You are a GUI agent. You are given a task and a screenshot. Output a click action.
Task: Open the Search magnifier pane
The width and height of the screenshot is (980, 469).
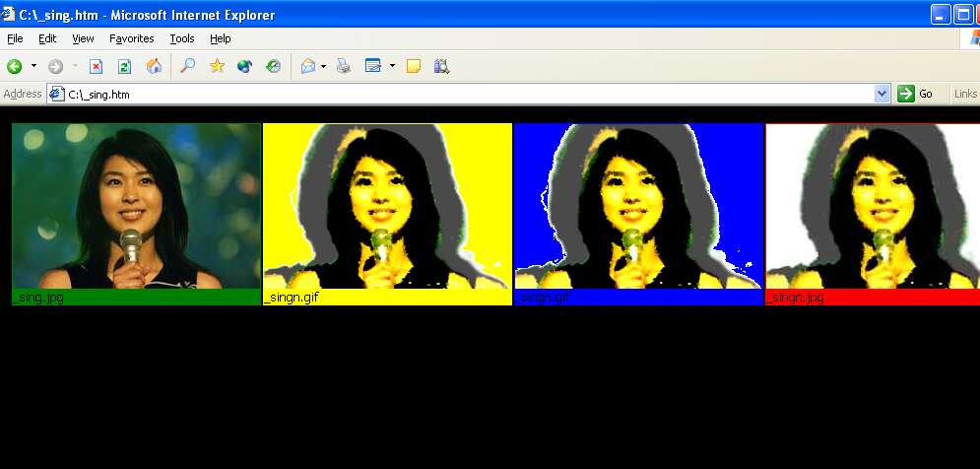tap(187, 67)
